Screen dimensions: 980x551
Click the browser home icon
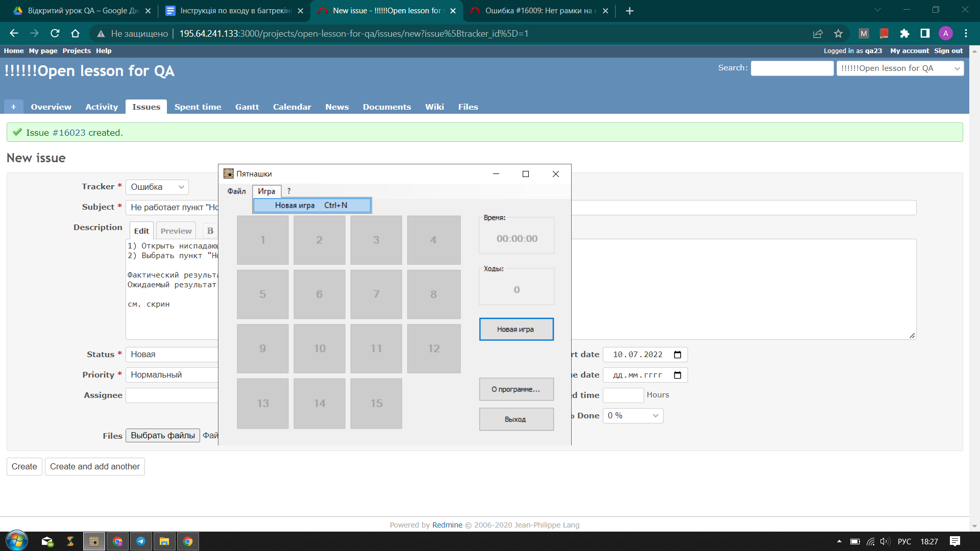(x=75, y=34)
